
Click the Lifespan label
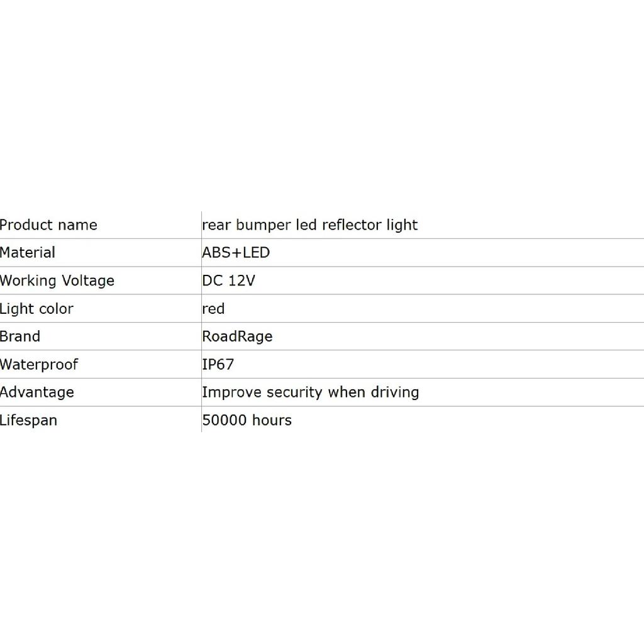pos(28,421)
